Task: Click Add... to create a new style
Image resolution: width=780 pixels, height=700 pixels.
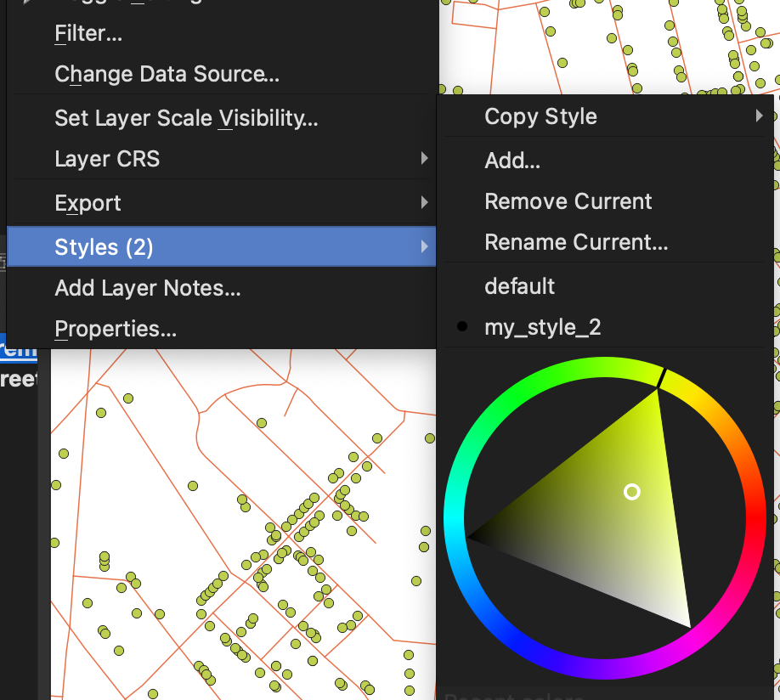Action: [x=512, y=161]
